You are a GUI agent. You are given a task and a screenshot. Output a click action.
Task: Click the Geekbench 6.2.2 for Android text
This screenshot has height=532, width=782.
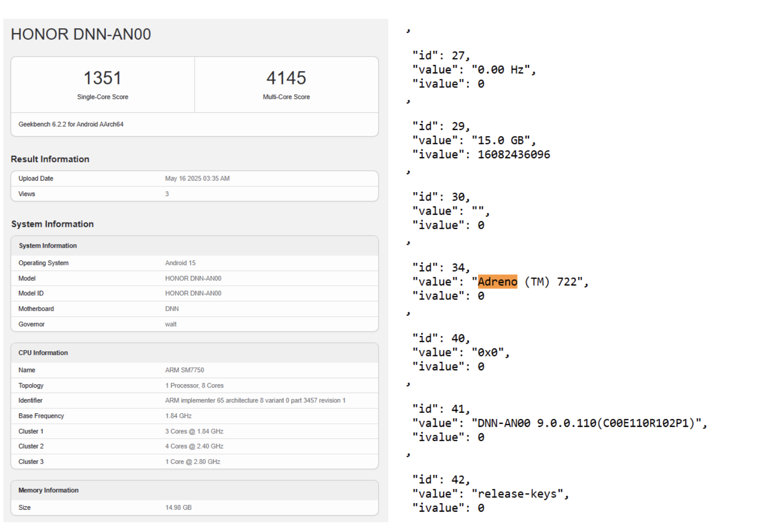71,125
